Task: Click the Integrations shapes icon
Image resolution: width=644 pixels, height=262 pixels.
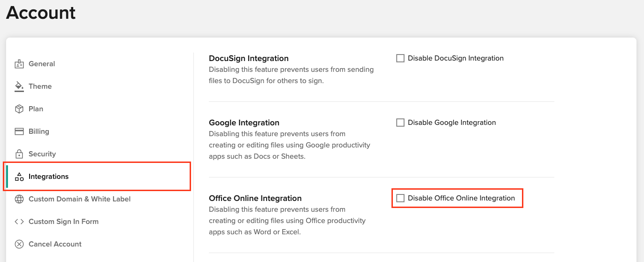Action: pos(19,177)
